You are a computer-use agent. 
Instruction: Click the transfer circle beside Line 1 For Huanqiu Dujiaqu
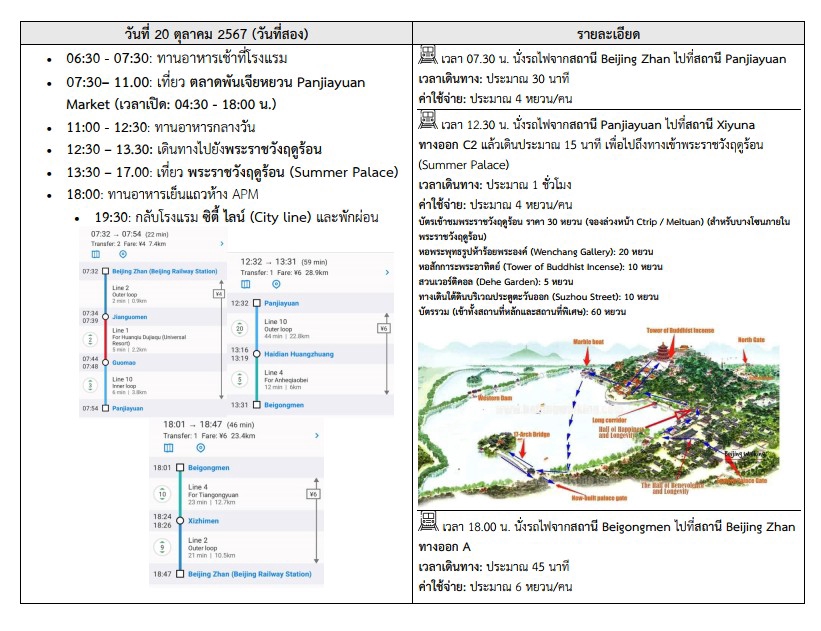90,340
